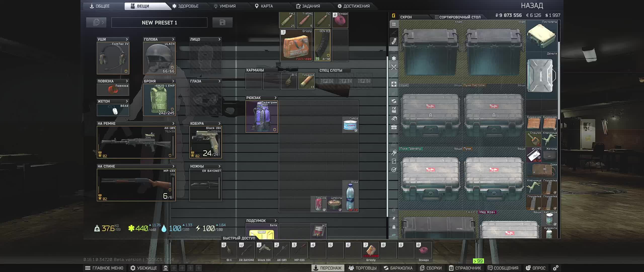The image size is (644, 272).
Task: Go to УБЕЖИЩЕ hideout
Action: pos(144,268)
